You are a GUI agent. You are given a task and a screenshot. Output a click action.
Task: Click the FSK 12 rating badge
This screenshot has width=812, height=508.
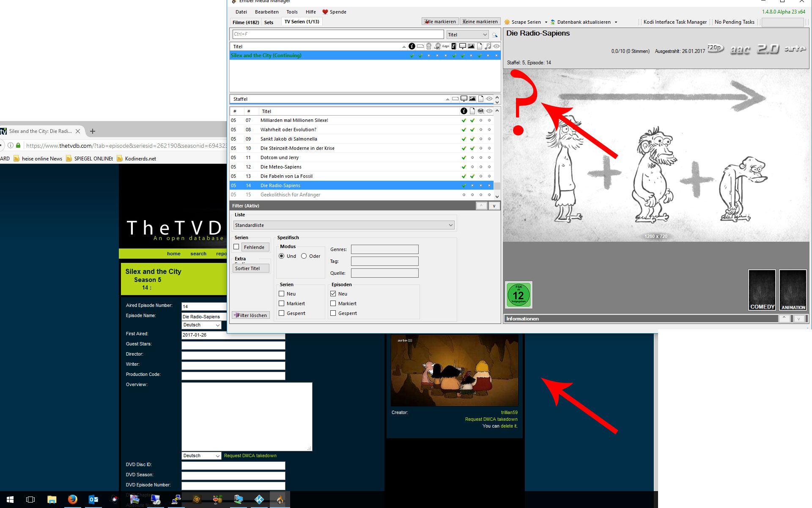click(518, 295)
